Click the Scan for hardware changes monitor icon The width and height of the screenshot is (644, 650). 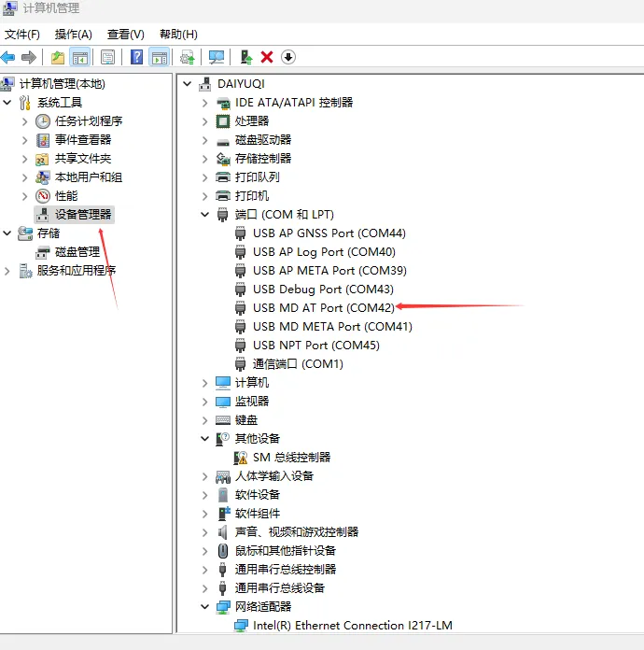[216, 57]
